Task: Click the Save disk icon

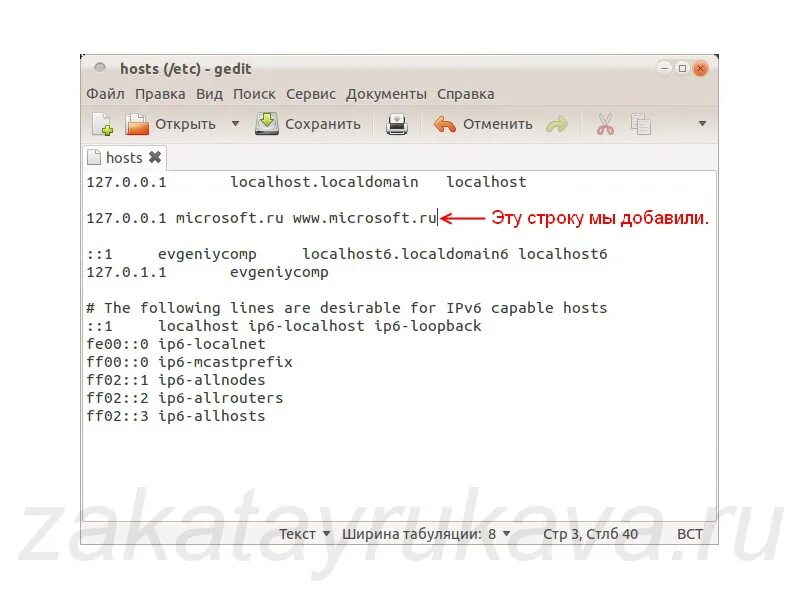Action: [x=267, y=124]
